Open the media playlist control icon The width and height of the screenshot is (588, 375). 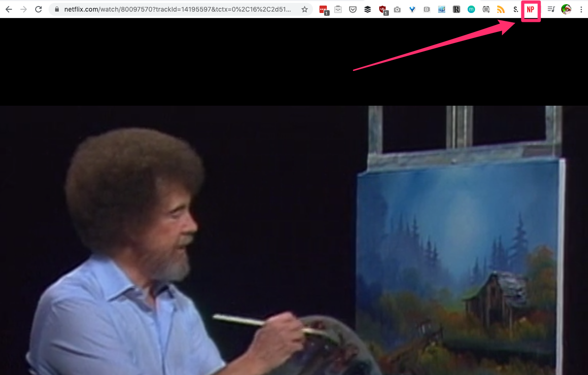click(551, 9)
